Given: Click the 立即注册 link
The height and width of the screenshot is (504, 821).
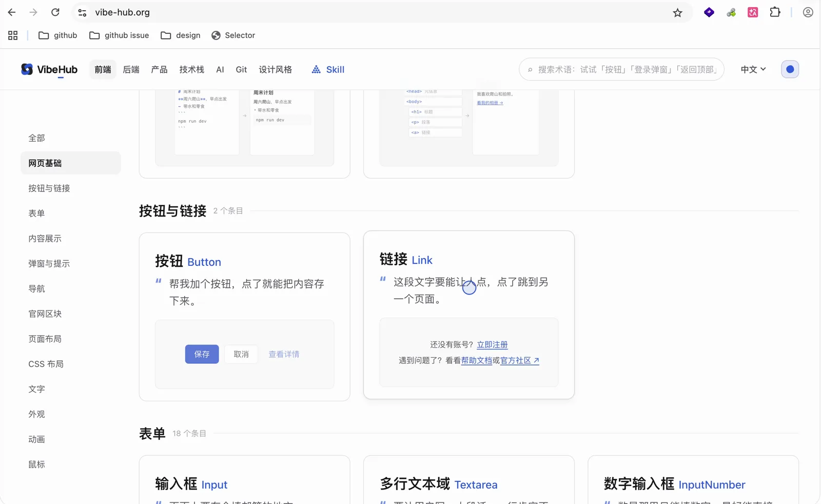Looking at the screenshot, I should (x=492, y=345).
